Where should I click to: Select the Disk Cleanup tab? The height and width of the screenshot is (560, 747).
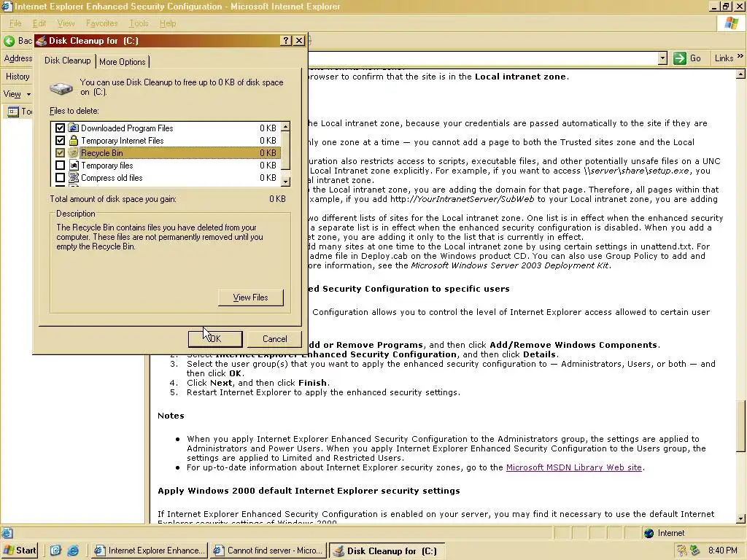(67, 61)
